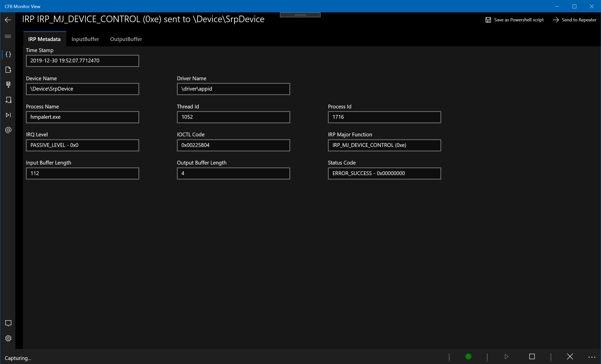The width and height of the screenshot is (601, 364).
Task: Switch to the InputBuffer tab
Action: click(x=85, y=39)
